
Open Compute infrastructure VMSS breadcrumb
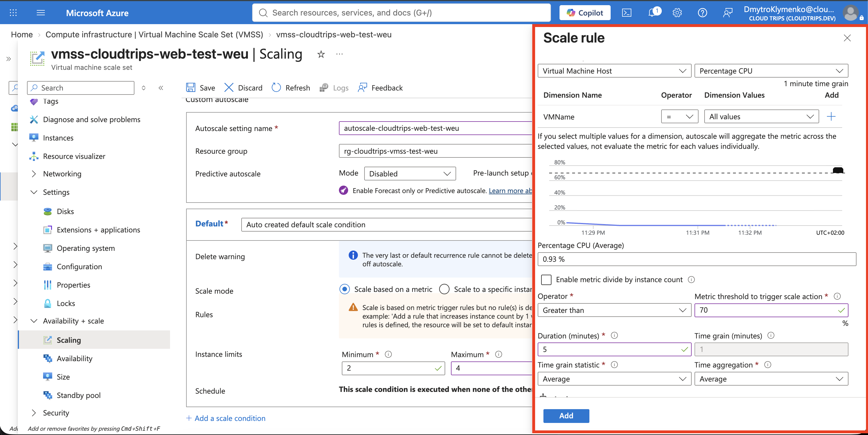(154, 34)
